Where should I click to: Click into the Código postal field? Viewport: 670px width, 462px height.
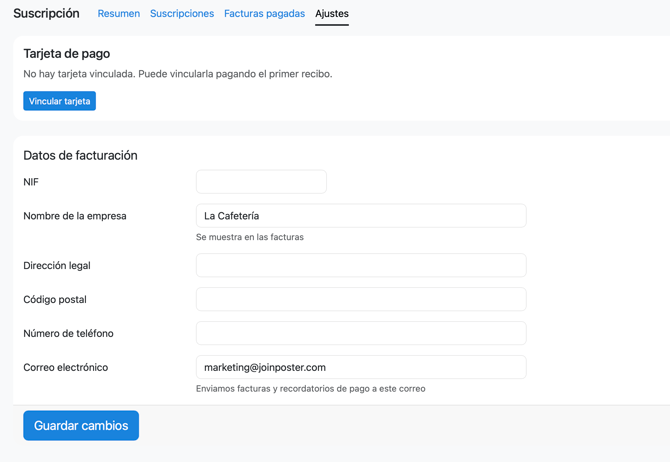pos(361,299)
